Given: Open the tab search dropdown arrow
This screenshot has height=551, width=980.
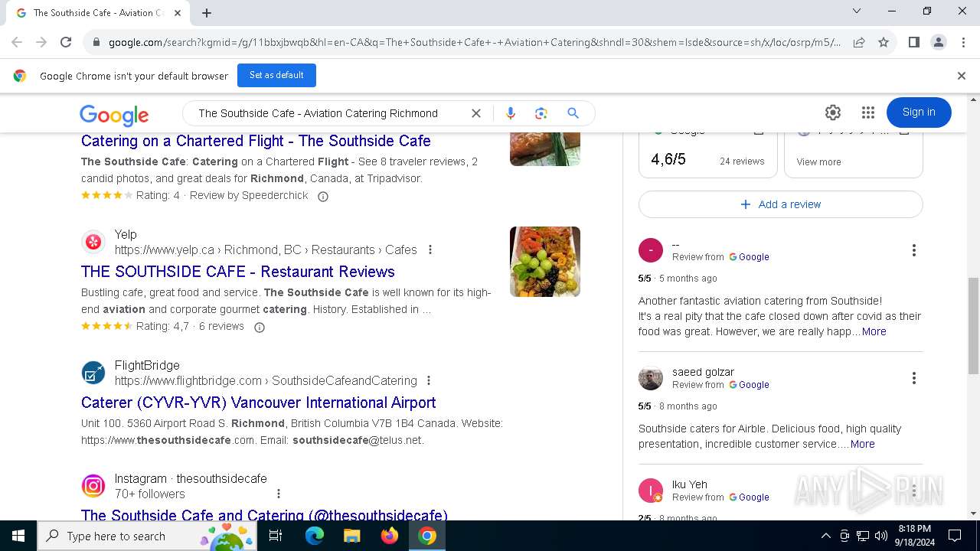Looking at the screenshot, I should [x=857, y=11].
